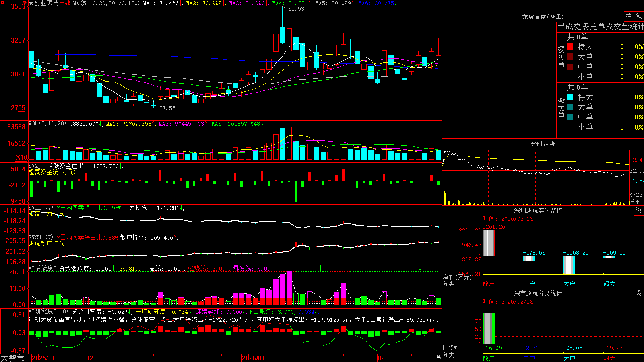Toggle 笔 tick display mode
The image size is (644, 362).
coord(639,16)
